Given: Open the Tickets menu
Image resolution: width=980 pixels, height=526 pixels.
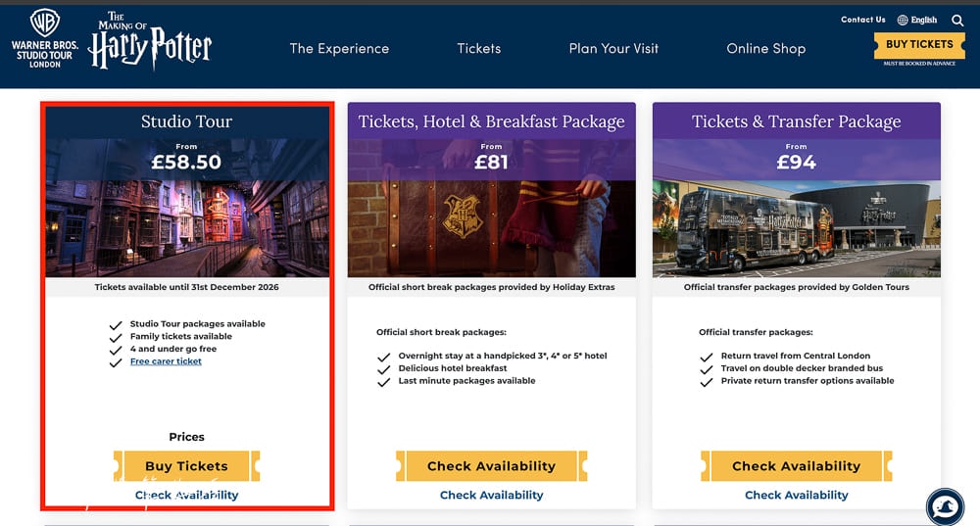Looking at the screenshot, I should (x=479, y=48).
